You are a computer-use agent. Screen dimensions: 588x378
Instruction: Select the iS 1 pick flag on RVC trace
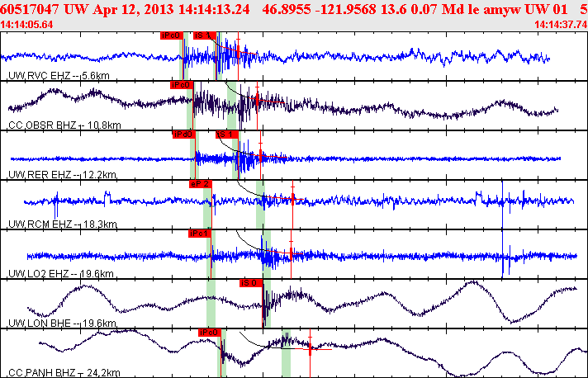(x=205, y=35)
